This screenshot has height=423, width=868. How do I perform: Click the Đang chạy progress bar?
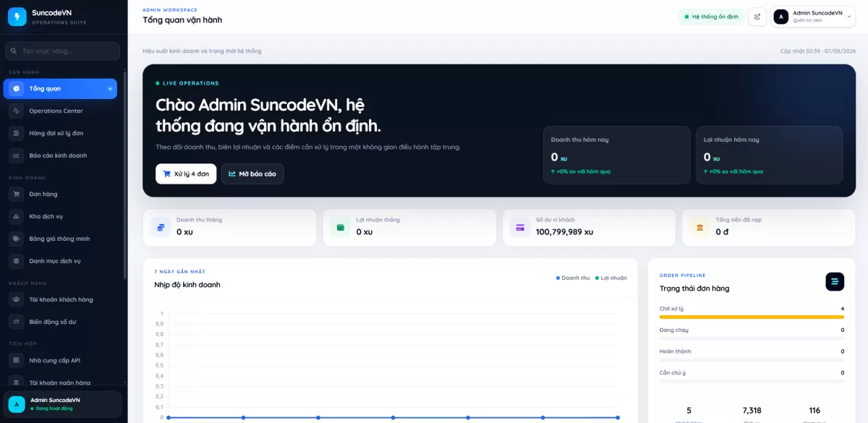752,338
